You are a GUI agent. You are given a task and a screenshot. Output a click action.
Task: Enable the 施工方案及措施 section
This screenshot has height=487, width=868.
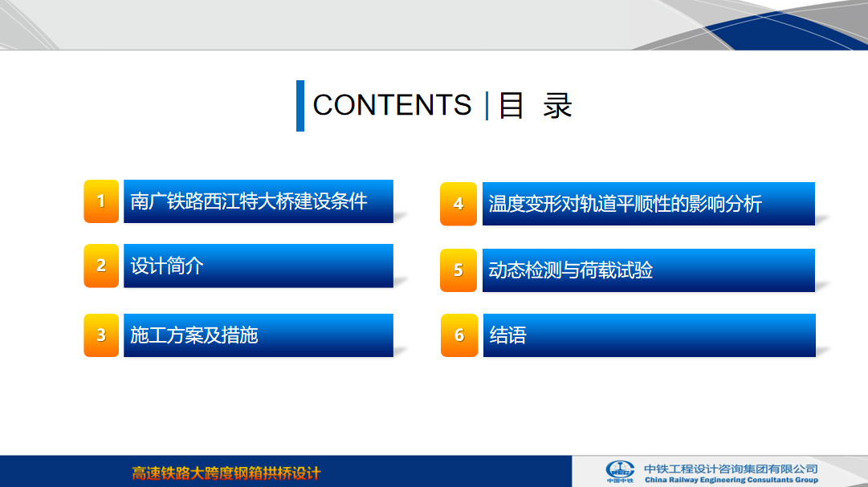click(257, 335)
